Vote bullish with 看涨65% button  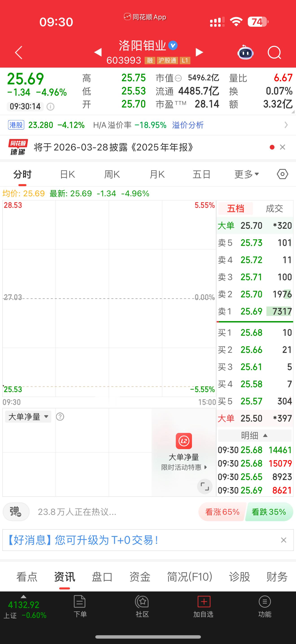pos(222,512)
